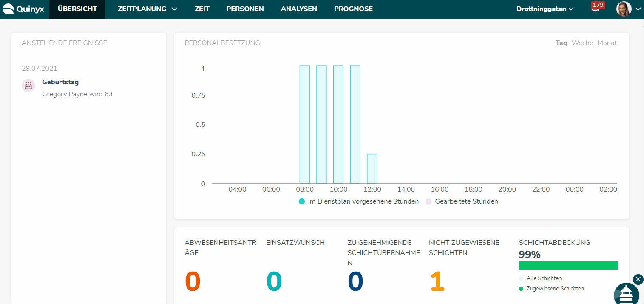Expand the Zeitplanung menu chevron
Screen dimensions: 644x304
tap(174, 9)
